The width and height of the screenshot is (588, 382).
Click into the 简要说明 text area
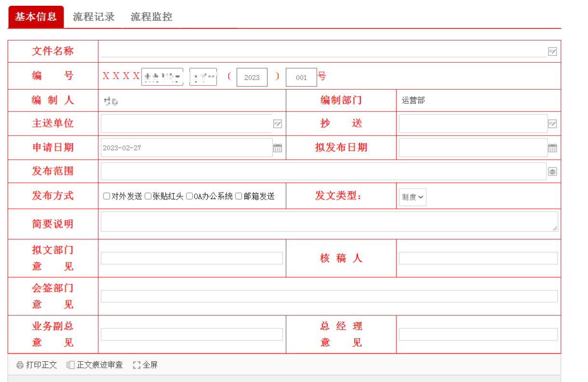point(329,221)
